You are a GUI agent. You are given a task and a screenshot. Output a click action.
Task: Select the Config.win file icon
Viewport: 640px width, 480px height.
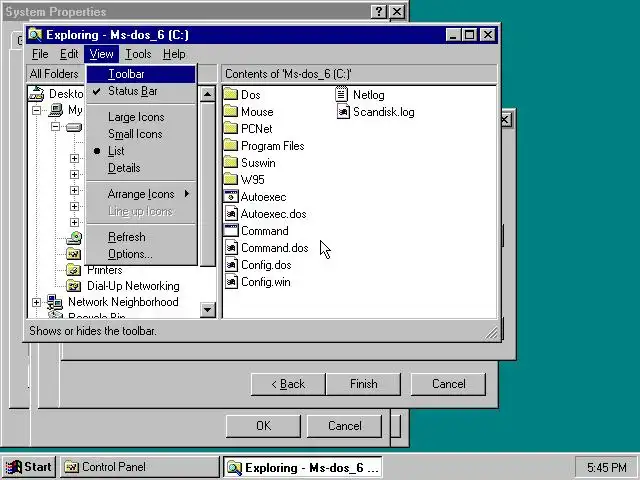pyautogui.click(x=231, y=282)
